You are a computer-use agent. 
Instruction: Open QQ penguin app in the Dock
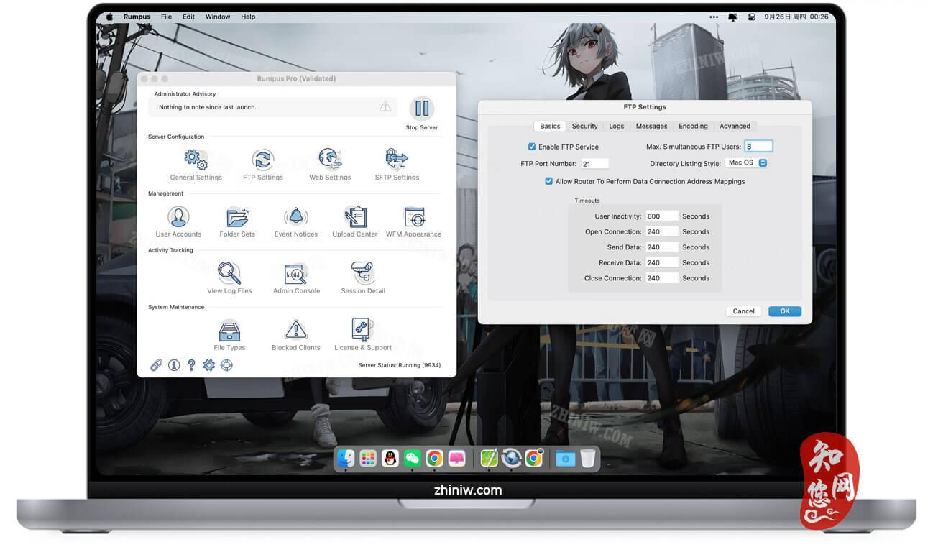point(390,458)
